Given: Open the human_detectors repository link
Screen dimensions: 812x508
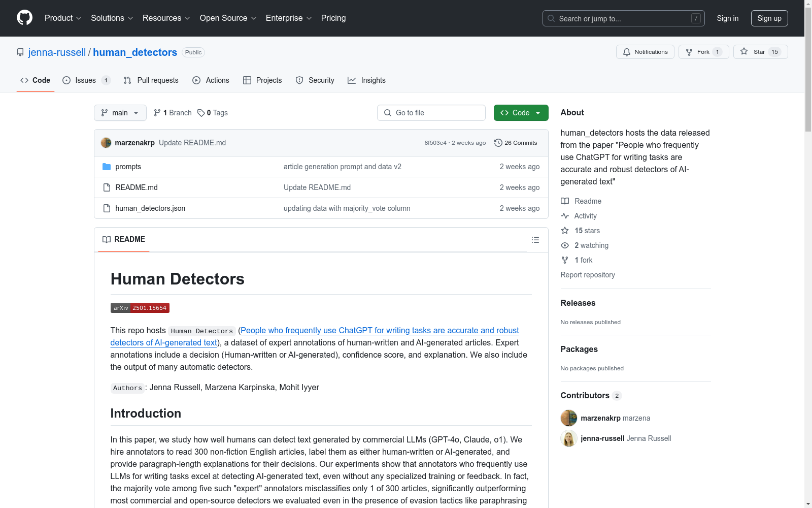Looking at the screenshot, I should click(135, 52).
